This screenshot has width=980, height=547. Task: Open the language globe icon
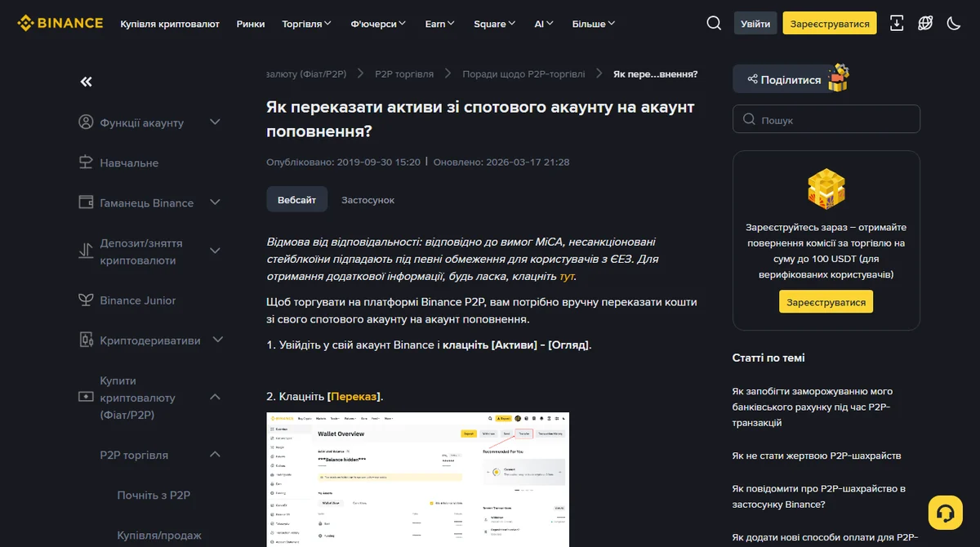(x=925, y=23)
